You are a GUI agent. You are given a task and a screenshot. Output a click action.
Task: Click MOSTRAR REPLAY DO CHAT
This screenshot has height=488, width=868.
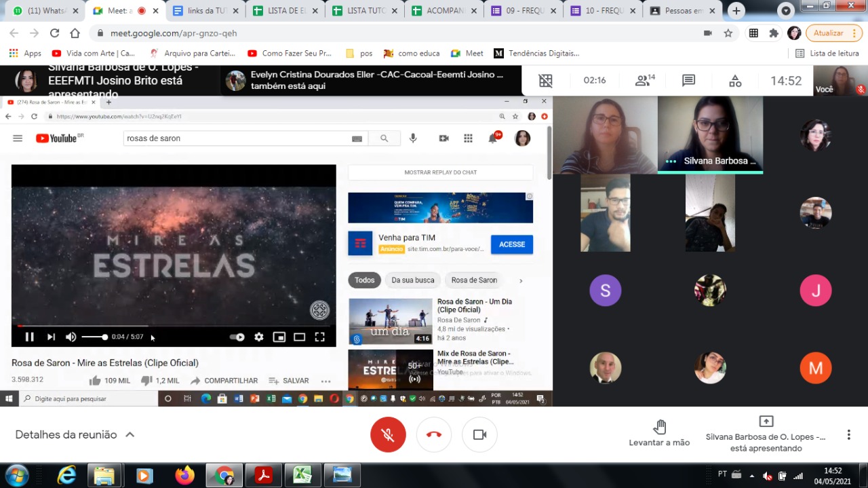(441, 172)
